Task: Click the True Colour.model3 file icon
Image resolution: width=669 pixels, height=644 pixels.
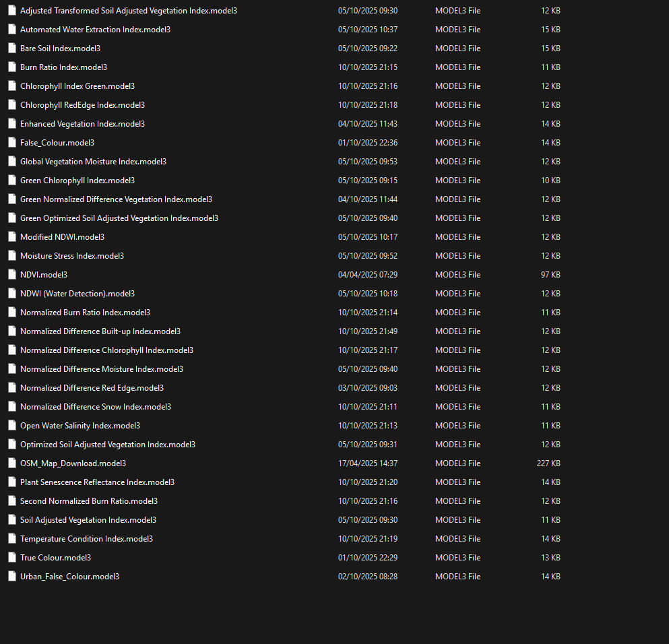Action: tap(11, 557)
